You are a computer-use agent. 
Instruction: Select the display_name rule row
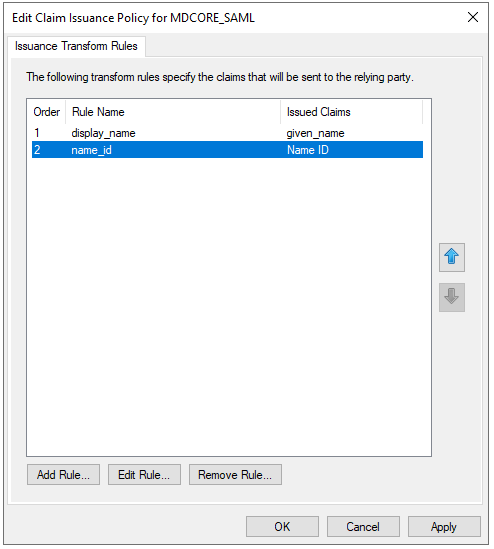[x=227, y=133]
